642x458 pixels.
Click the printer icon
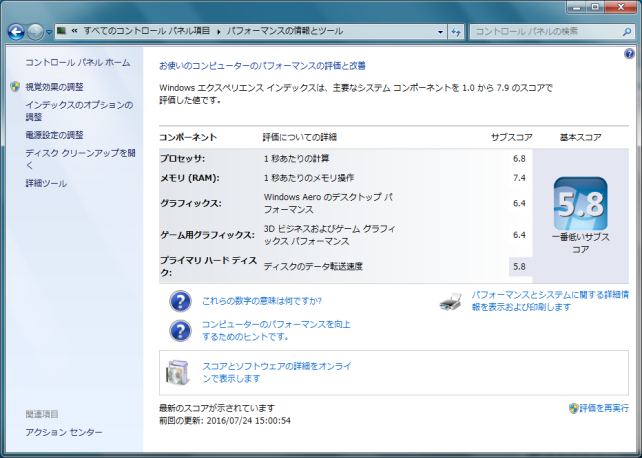click(x=451, y=302)
